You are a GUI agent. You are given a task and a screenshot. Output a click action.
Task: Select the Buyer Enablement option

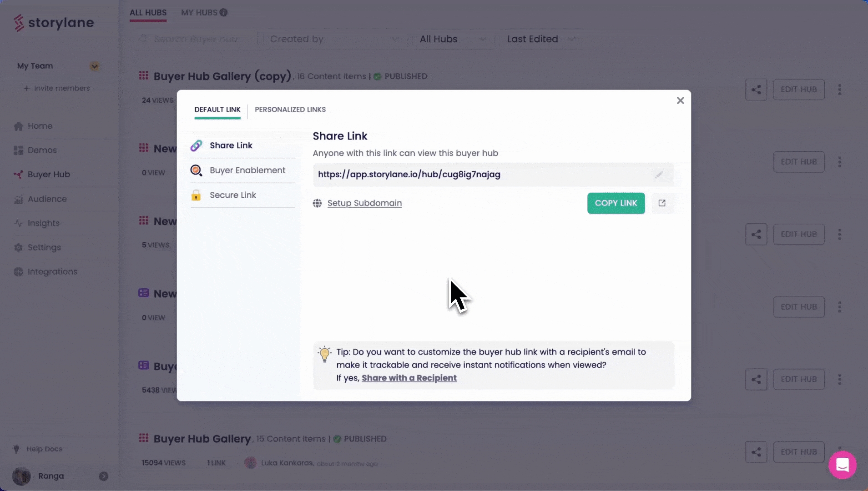coord(247,170)
